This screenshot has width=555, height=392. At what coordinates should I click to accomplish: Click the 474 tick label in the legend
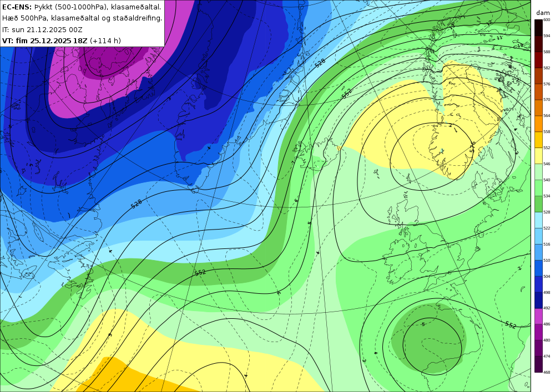click(547, 357)
